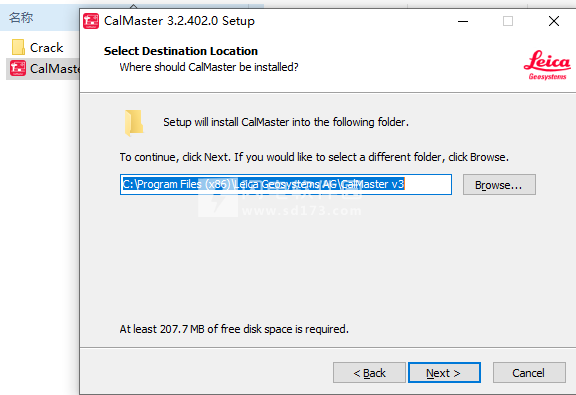Click the free disk space requirement text
The image size is (576, 395).
[x=234, y=329]
